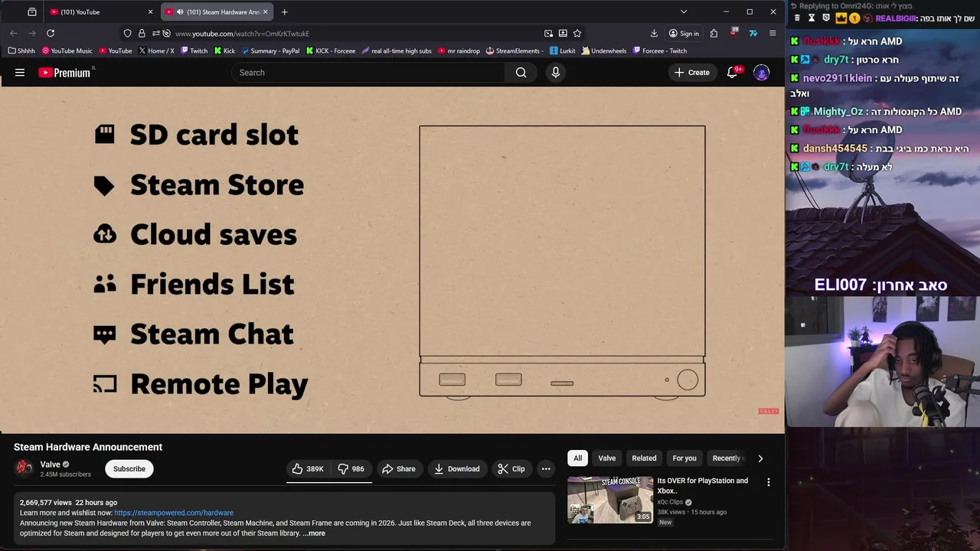Open the picture-in-picture icon in address bar
The height and width of the screenshot is (551, 980).
[x=548, y=33]
